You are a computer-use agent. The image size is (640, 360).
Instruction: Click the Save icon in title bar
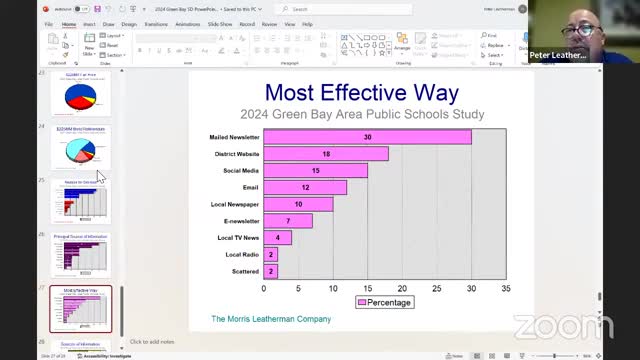coord(97,9)
